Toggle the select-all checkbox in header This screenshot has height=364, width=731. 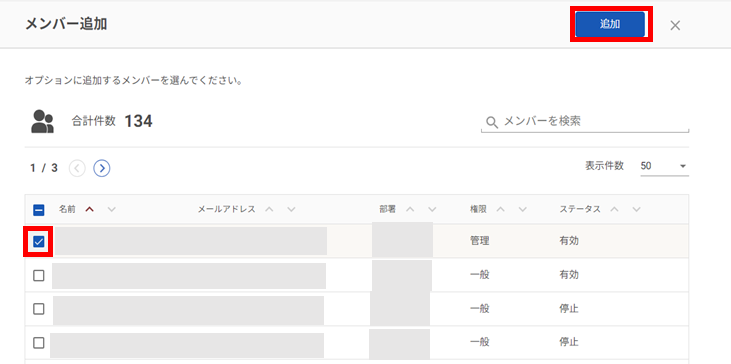pyautogui.click(x=39, y=210)
